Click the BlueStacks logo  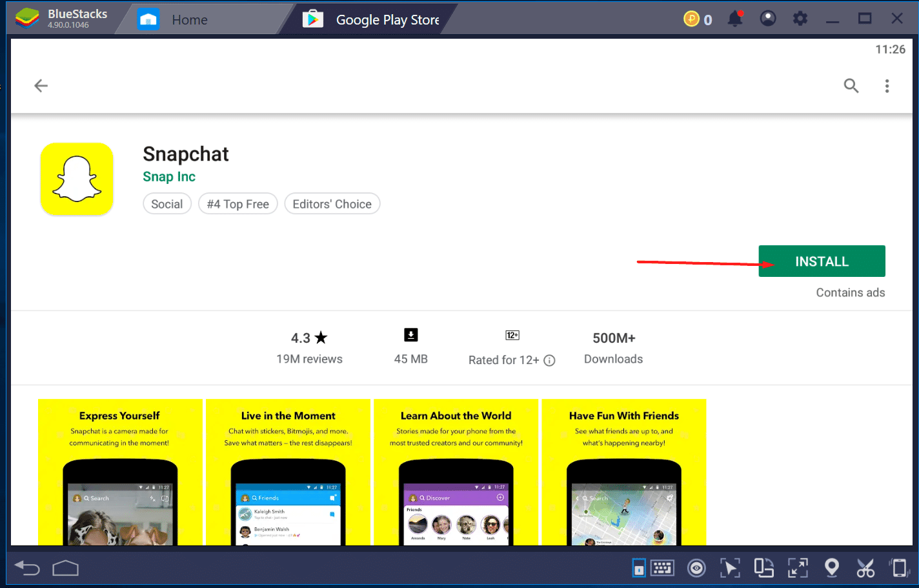pyautogui.click(x=27, y=19)
